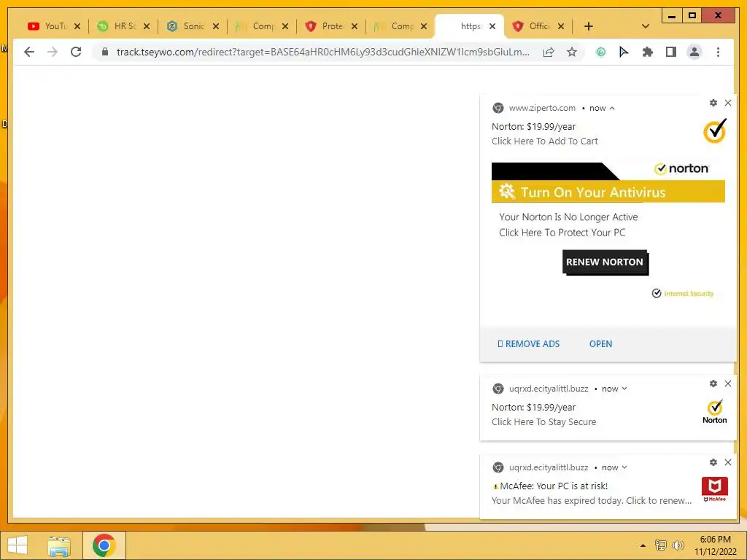Screen dimensions: 747x560
Task: Open the Extensions puzzle menu
Action: pyautogui.click(x=648, y=52)
